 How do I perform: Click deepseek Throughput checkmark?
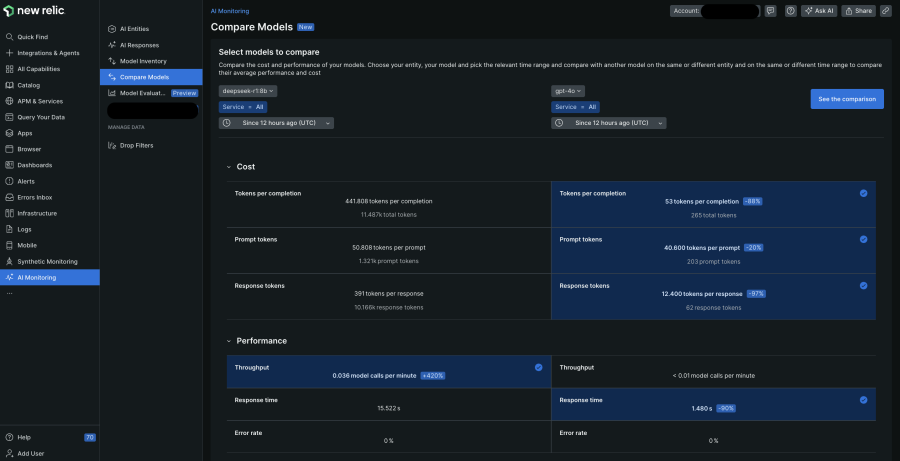point(538,367)
